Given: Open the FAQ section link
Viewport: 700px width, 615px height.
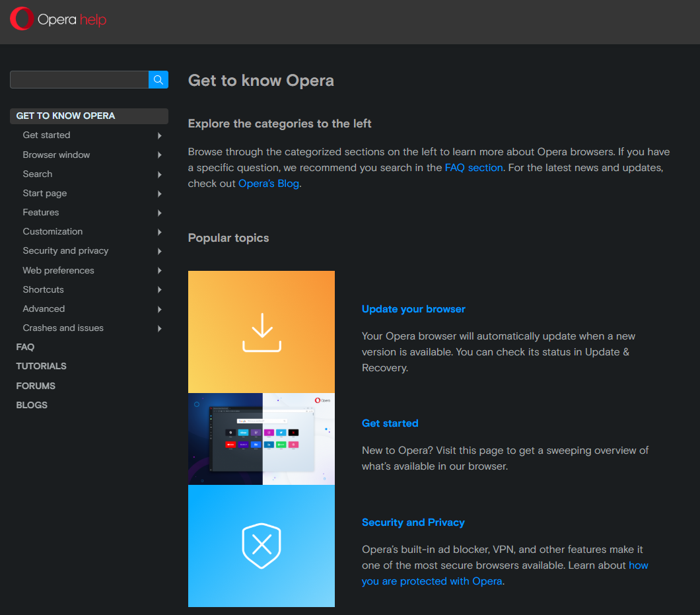Looking at the screenshot, I should pyautogui.click(x=473, y=168).
